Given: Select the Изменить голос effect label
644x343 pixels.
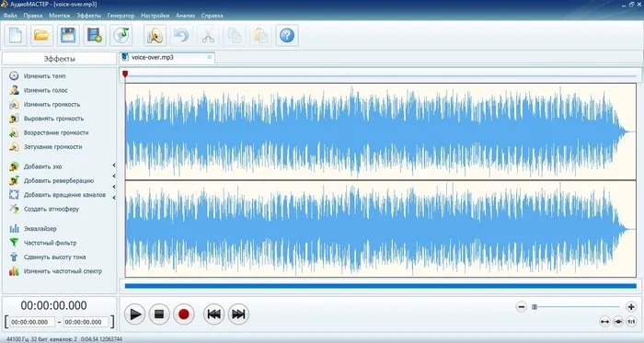Looking at the screenshot, I should pos(46,90).
